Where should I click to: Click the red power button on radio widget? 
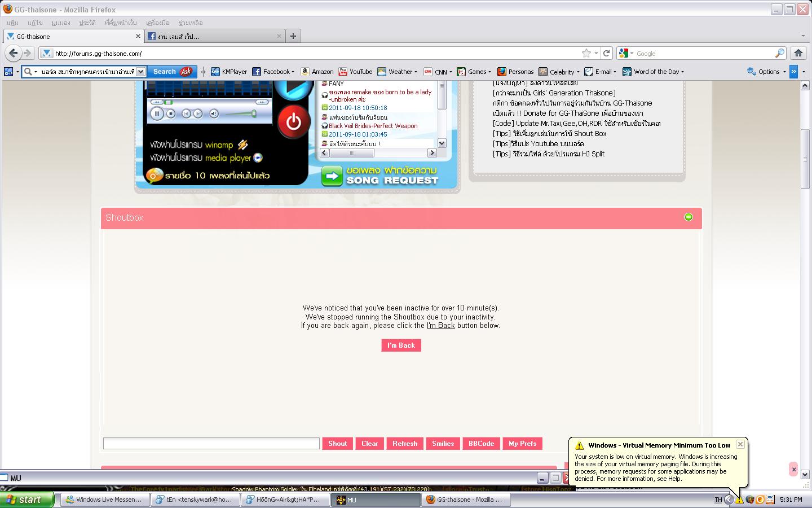tap(293, 122)
